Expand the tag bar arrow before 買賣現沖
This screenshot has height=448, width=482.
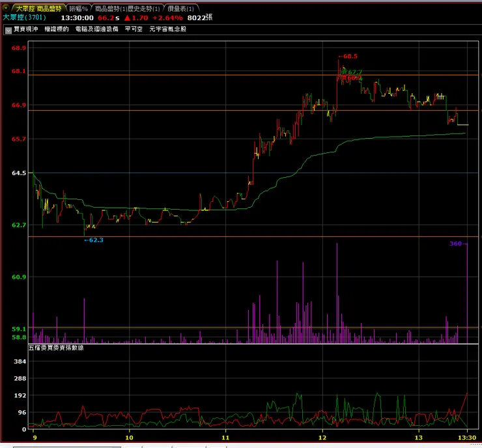[8, 30]
